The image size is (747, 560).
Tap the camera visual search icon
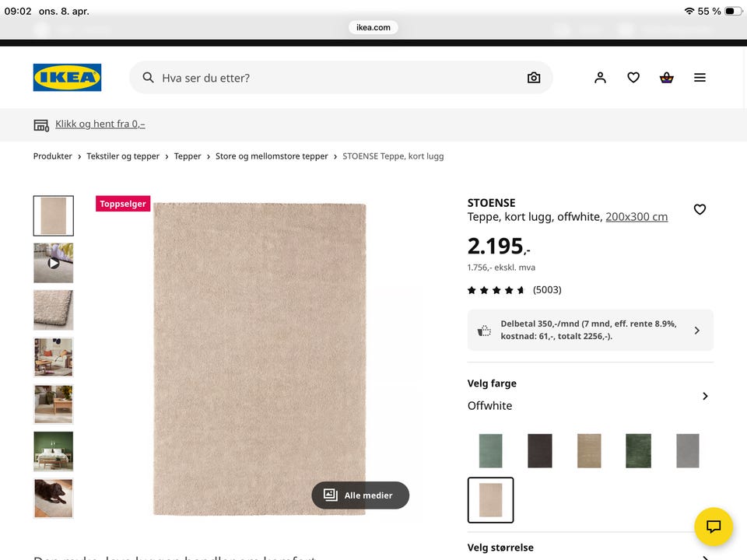coord(534,78)
